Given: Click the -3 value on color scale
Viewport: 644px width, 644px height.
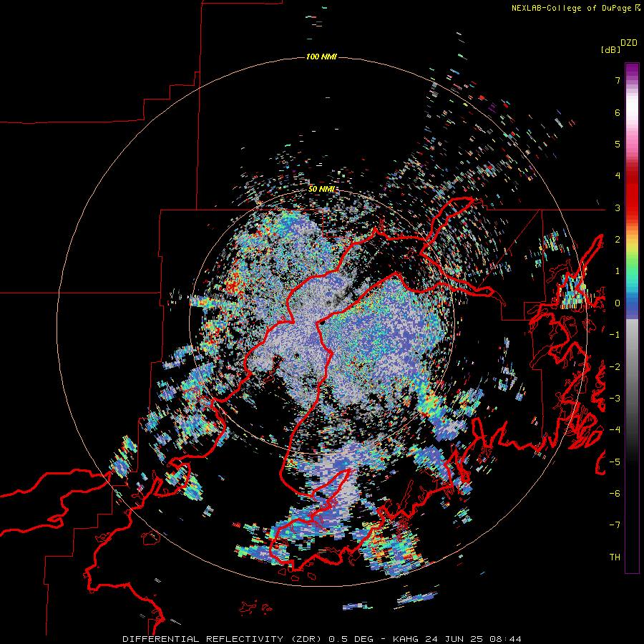Looking at the screenshot, I should tap(615, 399).
